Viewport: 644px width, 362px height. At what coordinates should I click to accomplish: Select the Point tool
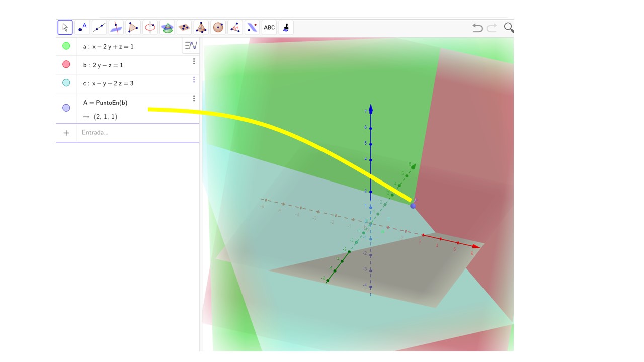(x=83, y=27)
